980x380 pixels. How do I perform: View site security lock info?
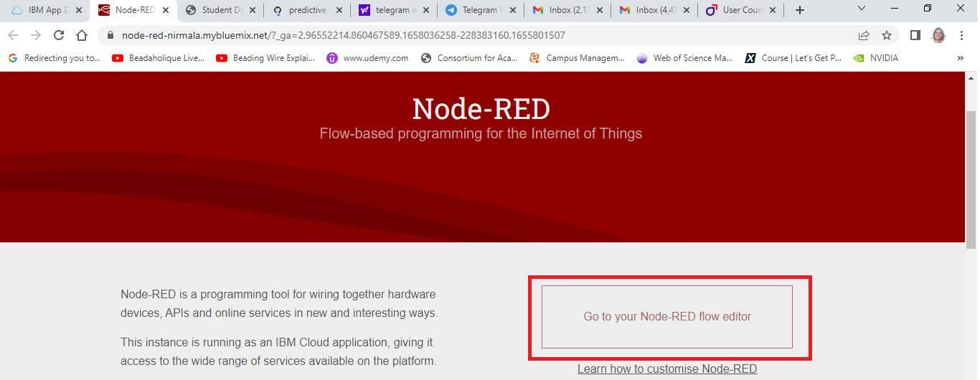tap(110, 35)
